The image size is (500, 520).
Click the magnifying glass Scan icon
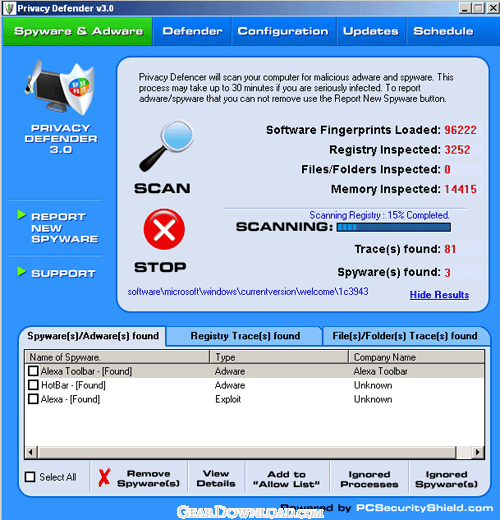pyautogui.click(x=166, y=146)
